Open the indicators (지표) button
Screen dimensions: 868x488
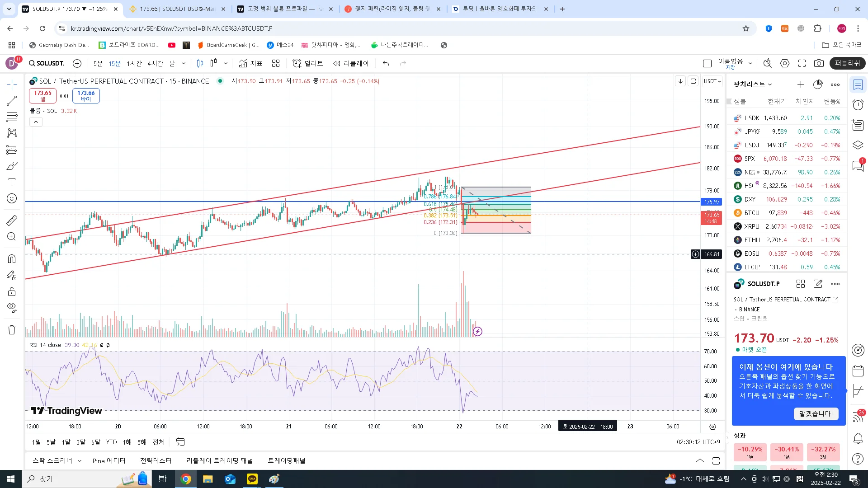coord(250,63)
